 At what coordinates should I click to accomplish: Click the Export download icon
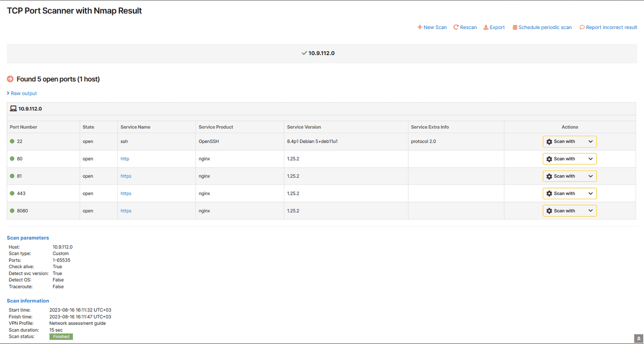point(486,27)
